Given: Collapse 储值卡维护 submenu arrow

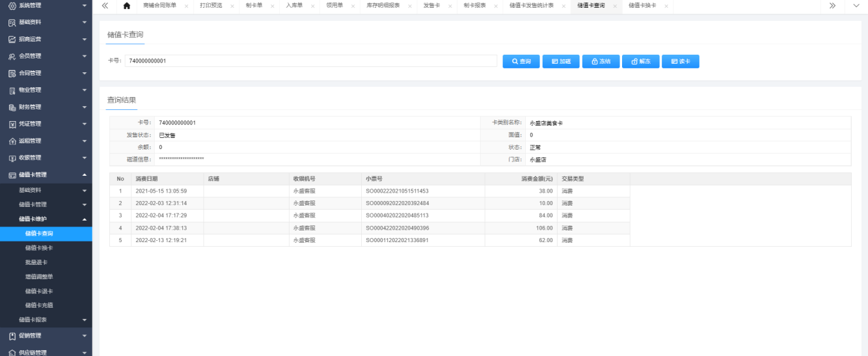Looking at the screenshot, I should point(85,219).
